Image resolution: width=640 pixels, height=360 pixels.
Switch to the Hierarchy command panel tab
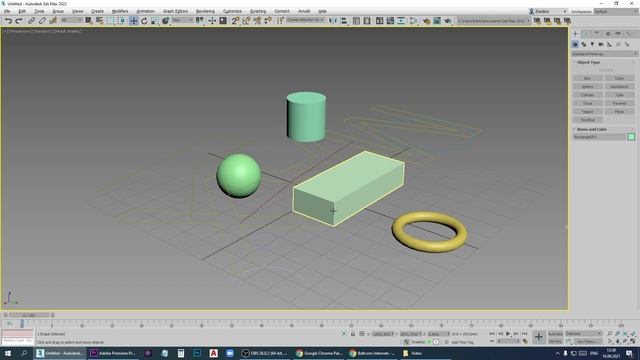point(596,34)
